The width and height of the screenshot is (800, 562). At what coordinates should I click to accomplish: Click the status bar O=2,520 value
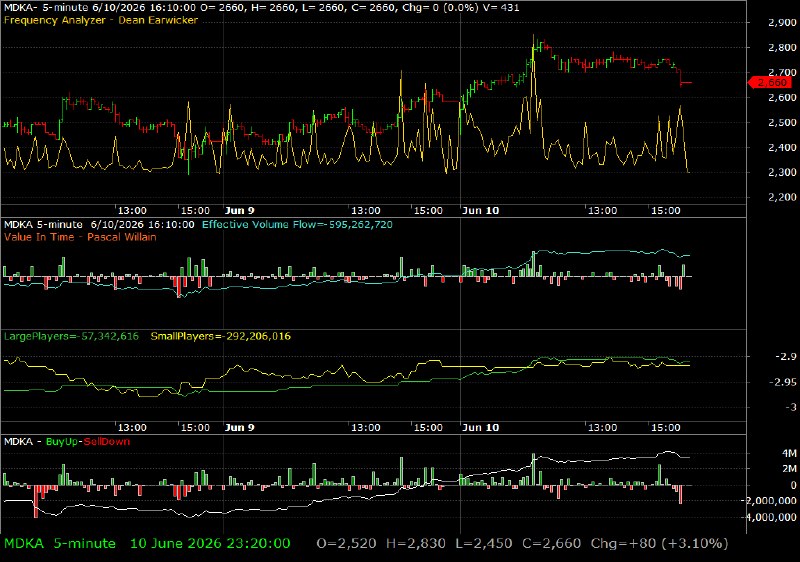click(346, 544)
